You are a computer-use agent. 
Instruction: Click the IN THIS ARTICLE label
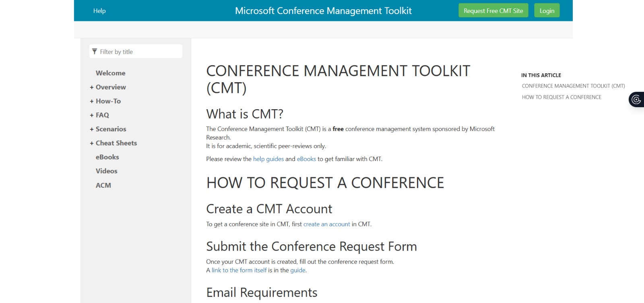click(x=541, y=75)
